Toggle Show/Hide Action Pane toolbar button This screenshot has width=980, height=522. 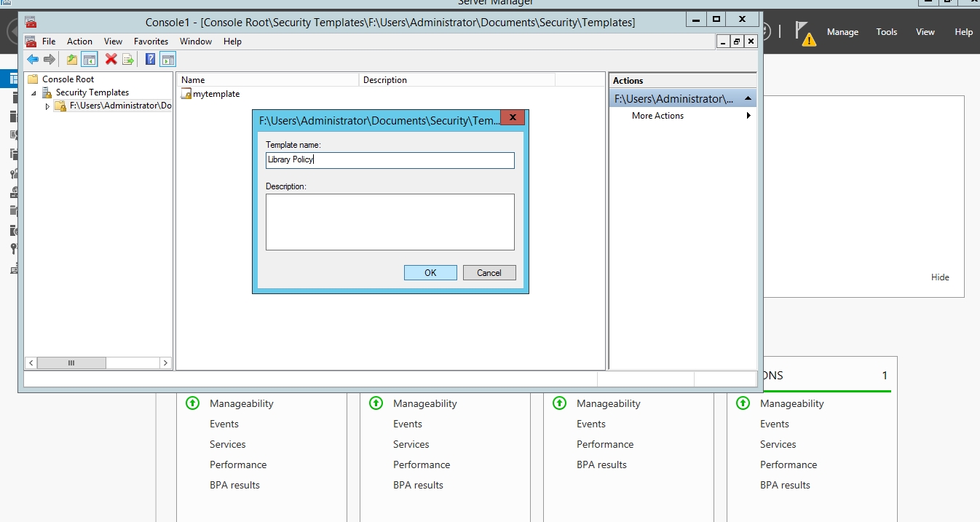point(167,60)
